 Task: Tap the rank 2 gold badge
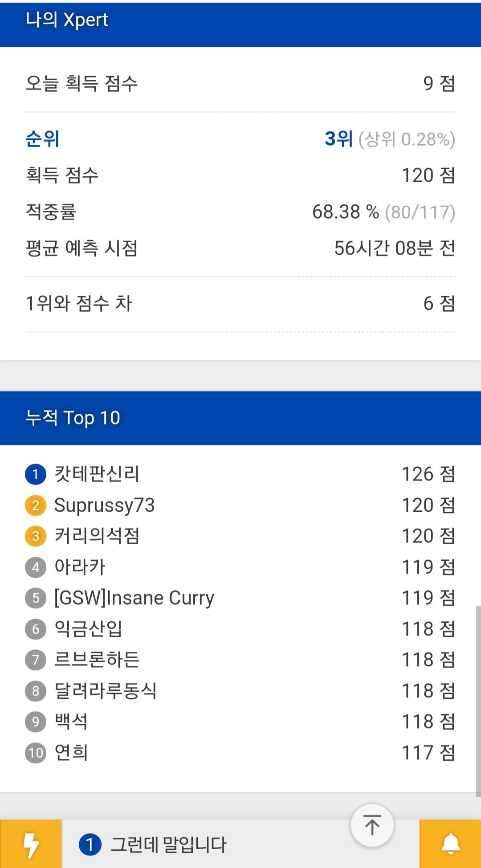(36, 505)
